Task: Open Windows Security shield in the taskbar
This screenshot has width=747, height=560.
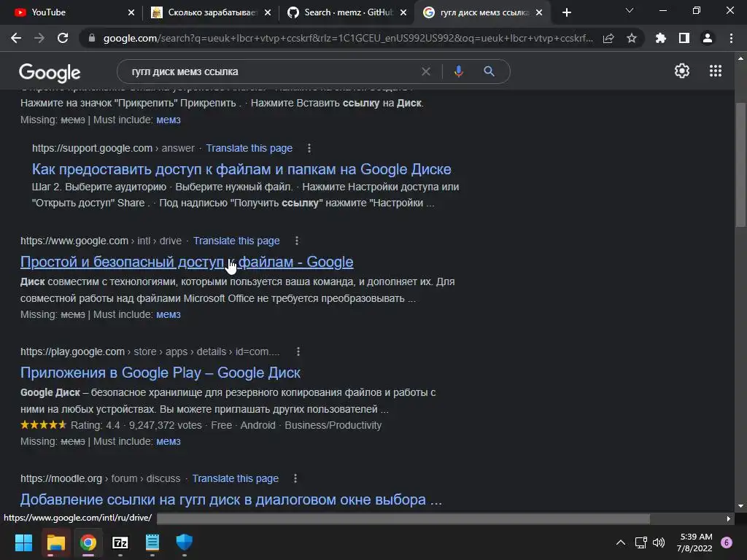Action: (185, 542)
